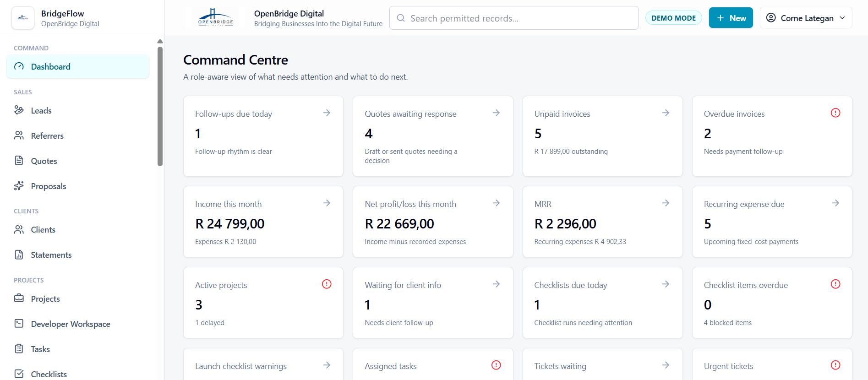Screen dimensions: 868x380
Task: Click the OpenBridge Digital bridge logo
Action: 216,17
